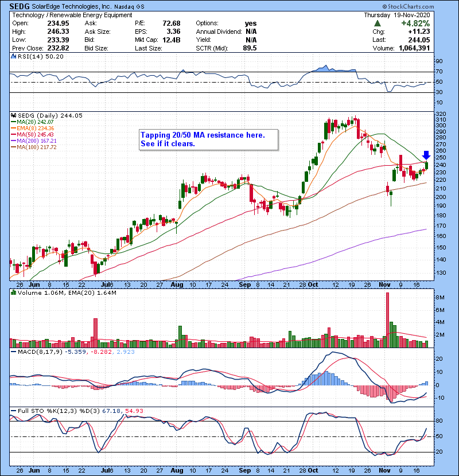Click the Last value 244.05 in the header
Image resolution: width=459 pixels, height=476 pixels.
coord(419,40)
